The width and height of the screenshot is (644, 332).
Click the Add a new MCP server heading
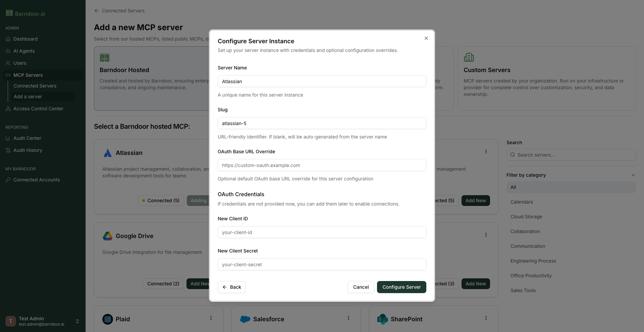(x=138, y=27)
